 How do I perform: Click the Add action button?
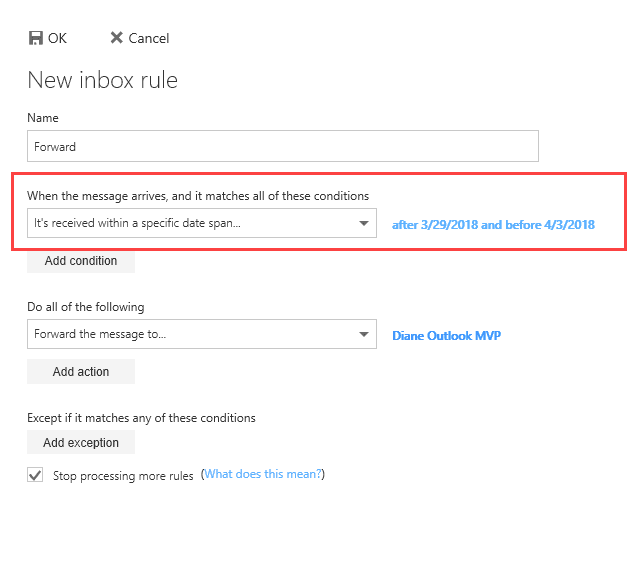click(x=81, y=372)
